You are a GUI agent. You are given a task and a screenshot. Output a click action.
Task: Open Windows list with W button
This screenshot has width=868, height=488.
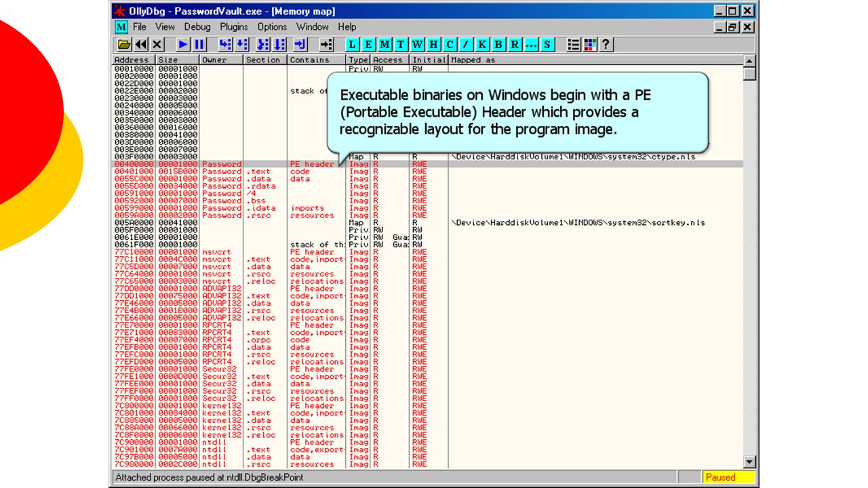tap(417, 45)
